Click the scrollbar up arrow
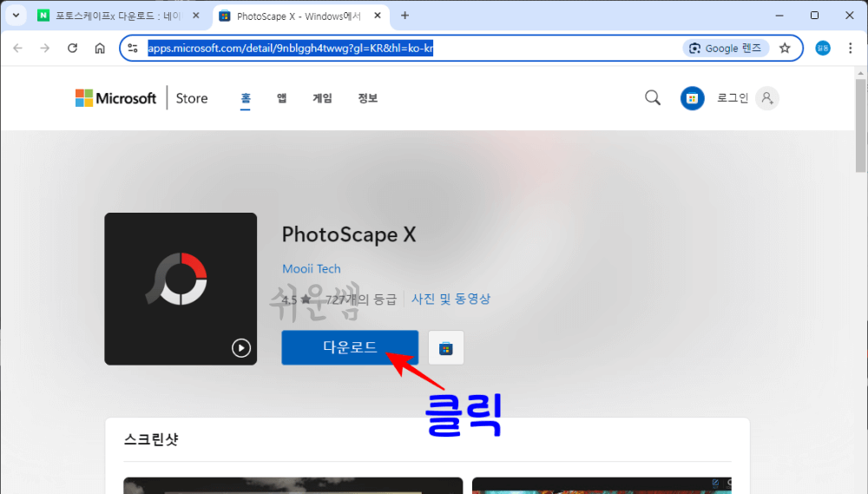The height and width of the screenshot is (494, 868). tap(860, 73)
